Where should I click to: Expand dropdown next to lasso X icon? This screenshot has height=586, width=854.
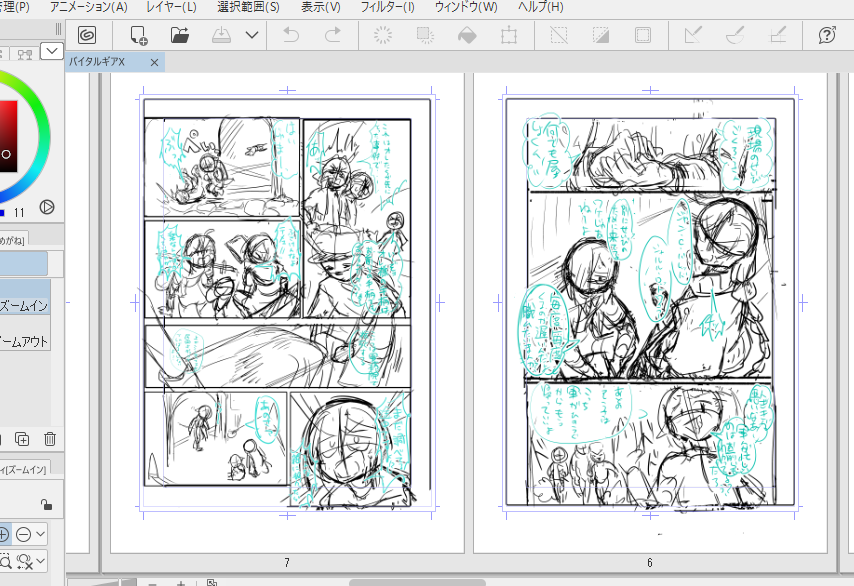tap(41, 561)
